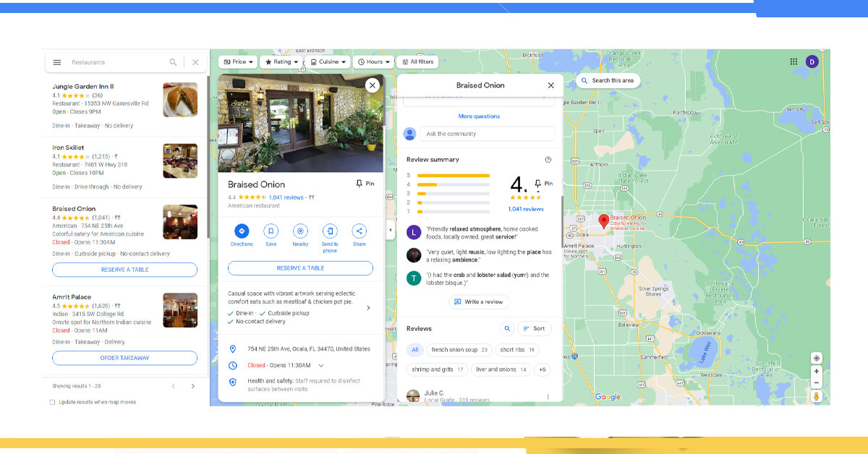The width and height of the screenshot is (868, 454).
Task: Open the D account avatar
Action: pos(812,62)
